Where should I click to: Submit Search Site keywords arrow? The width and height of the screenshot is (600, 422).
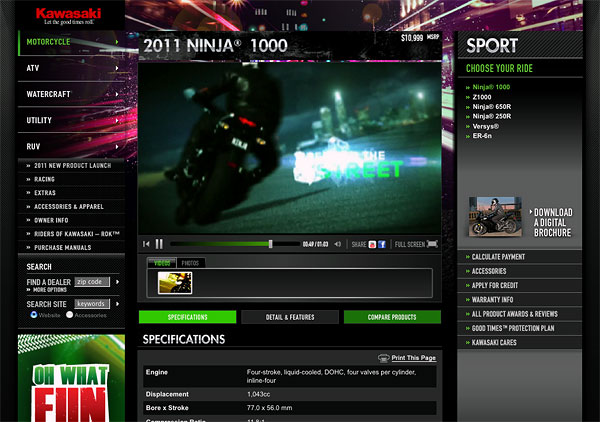point(117,304)
